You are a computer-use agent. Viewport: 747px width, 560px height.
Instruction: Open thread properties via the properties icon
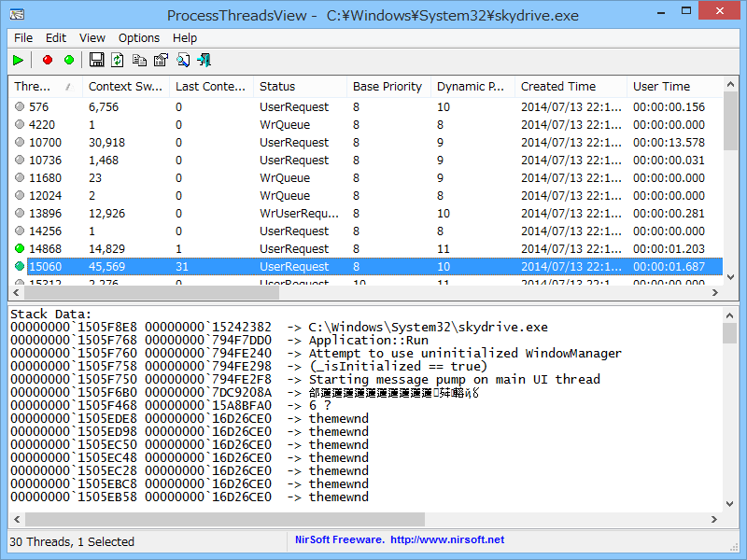159,60
